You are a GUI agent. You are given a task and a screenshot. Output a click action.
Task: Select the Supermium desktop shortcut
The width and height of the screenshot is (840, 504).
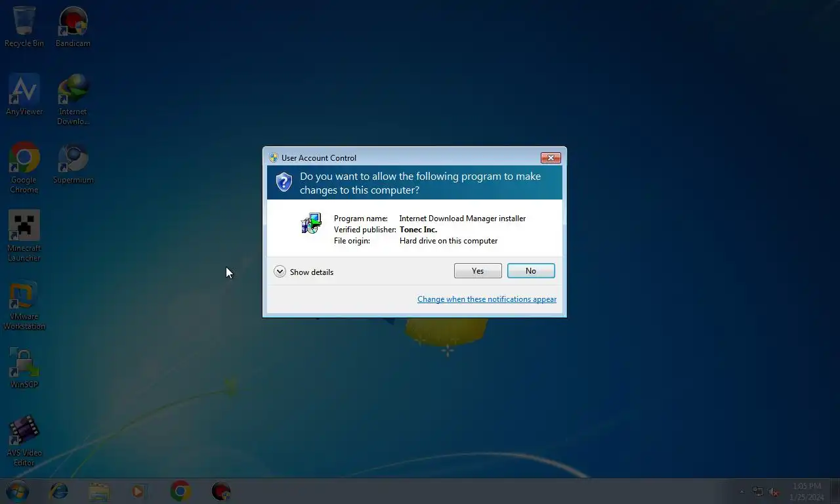click(73, 163)
